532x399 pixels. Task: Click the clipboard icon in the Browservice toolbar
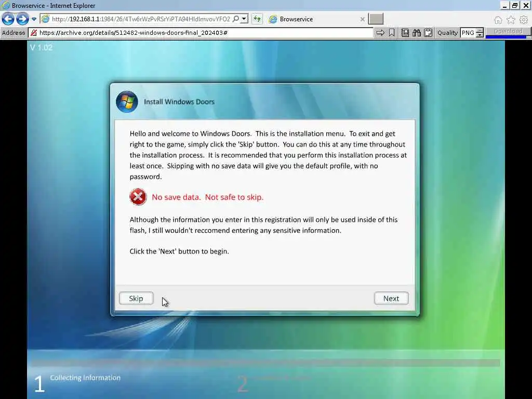(428, 33)
